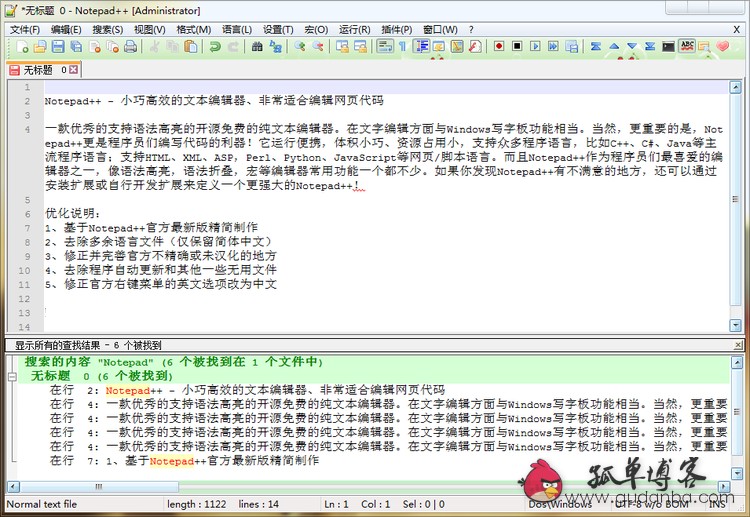Open the 宏(O) menu
Screen dimensions: 750x517
click(316, 30)
